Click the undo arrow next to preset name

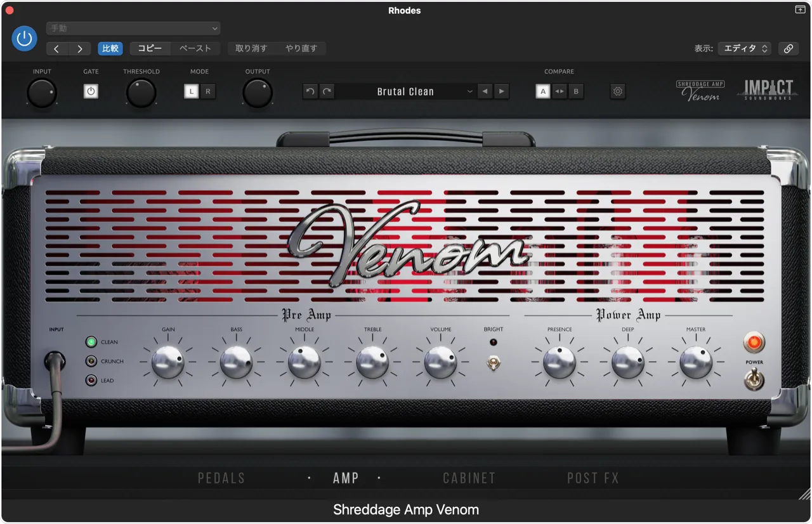pyautogui.click(x=310, y=91)
